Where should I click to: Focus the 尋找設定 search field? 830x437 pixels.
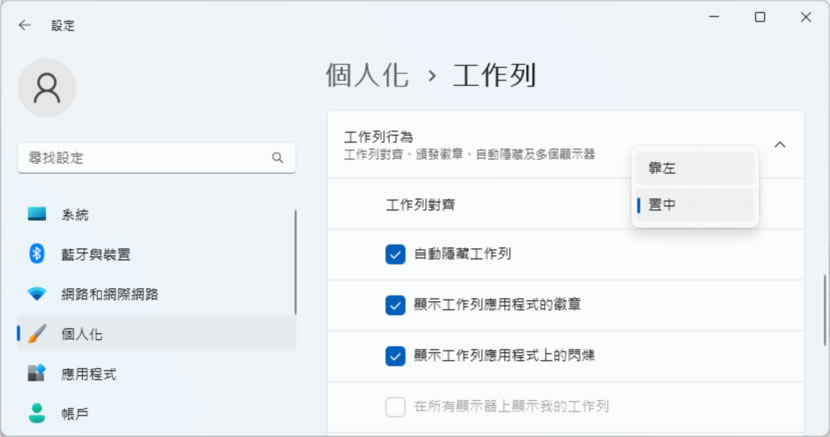pyautogui.click(x=140, y=158)
